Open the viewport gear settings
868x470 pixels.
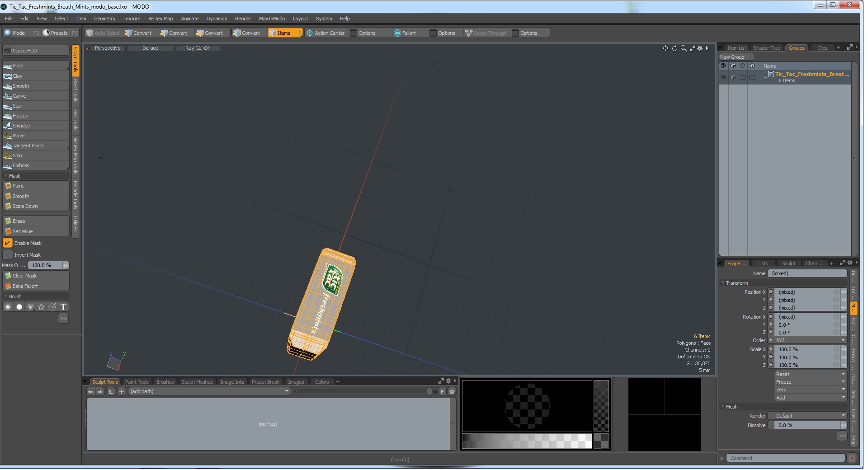(700, 48)
